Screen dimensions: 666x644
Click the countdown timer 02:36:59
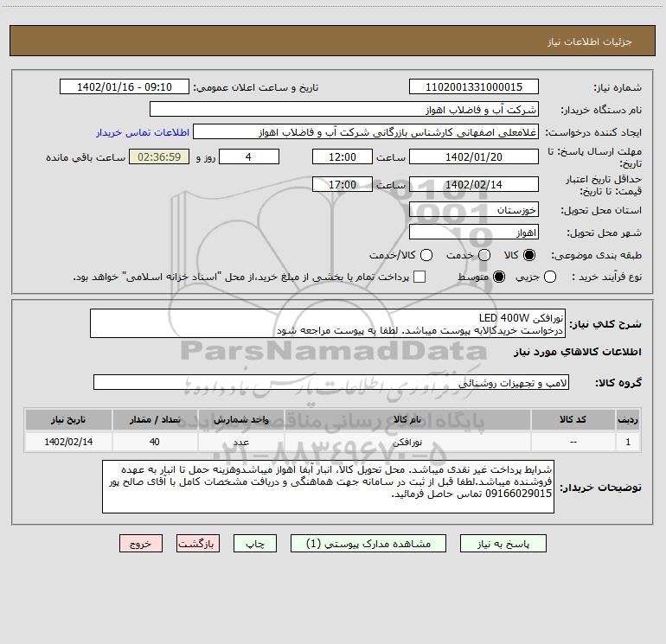coord(159,156)
